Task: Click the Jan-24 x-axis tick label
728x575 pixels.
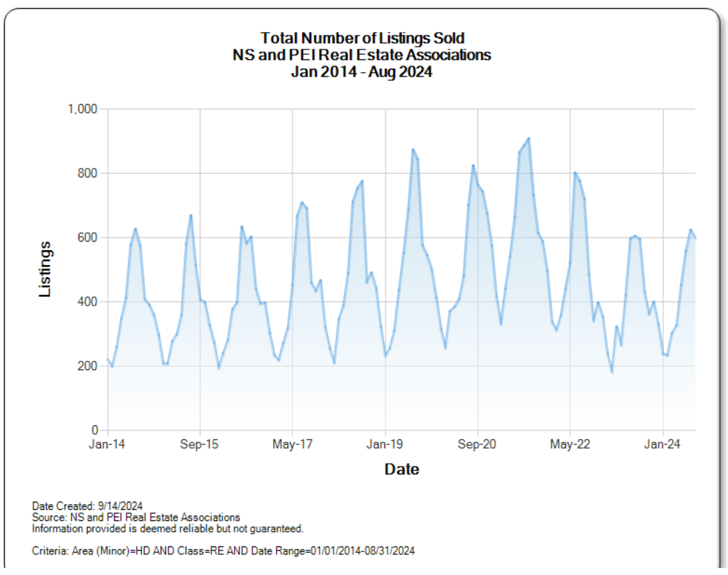Action: click(662, 444)
